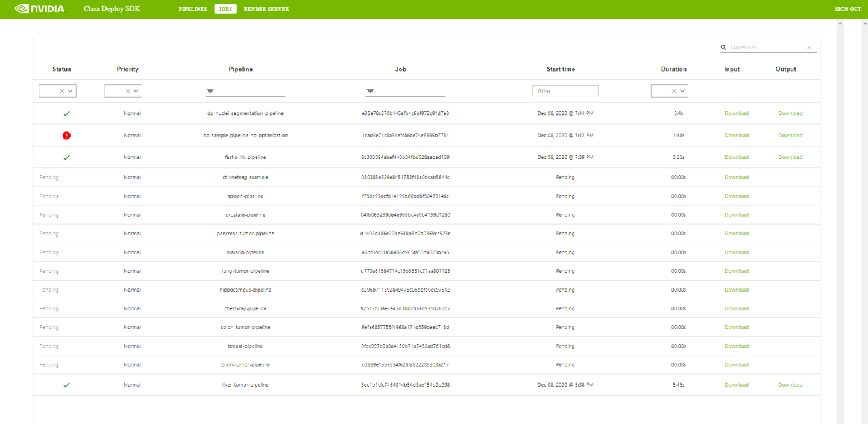Expand the Priority filter dropdown arrow

(136, 91)
